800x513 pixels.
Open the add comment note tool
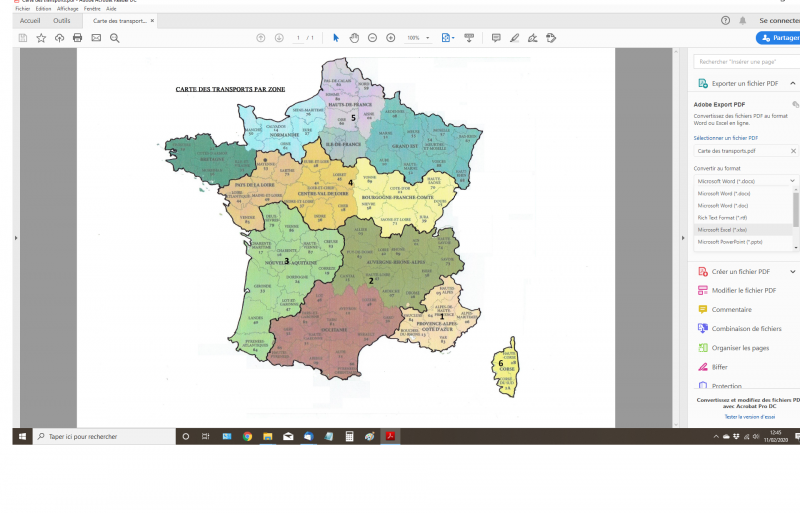tap(496, 38)
